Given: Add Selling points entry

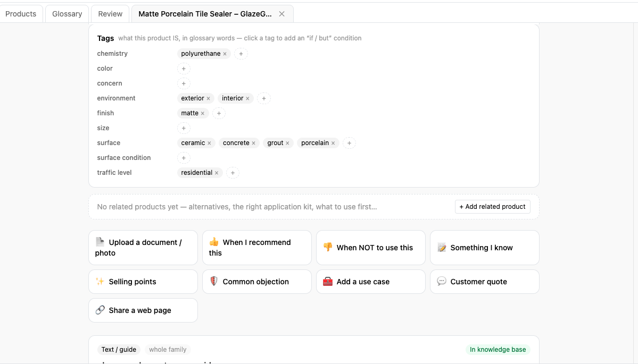Looking at the screenshot, I should click(143, 282).
